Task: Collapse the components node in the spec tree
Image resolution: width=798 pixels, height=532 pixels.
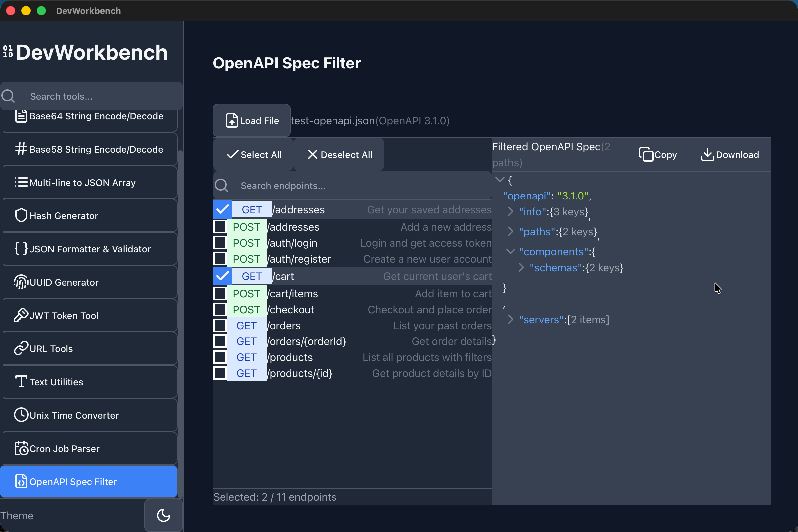Action: point(511,251)
